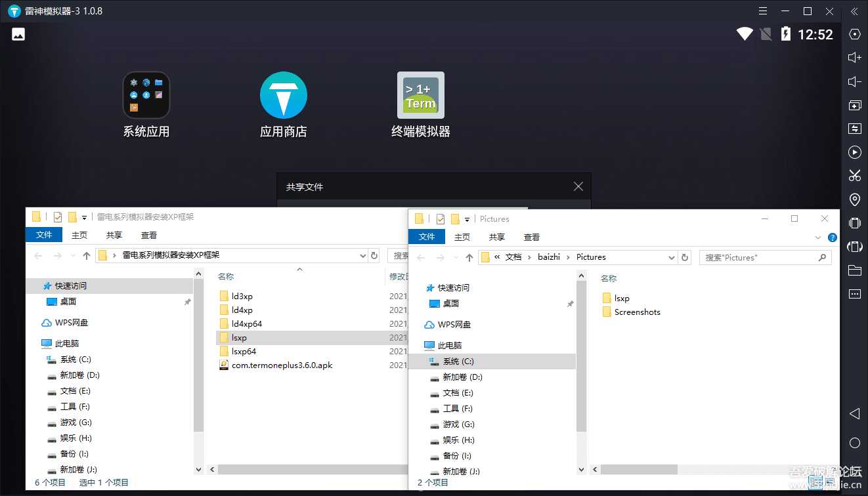The height and width of the screenshot is (496, 868).
Task: Increase emulator volume from the sidebar
Action: coord(855,57)
